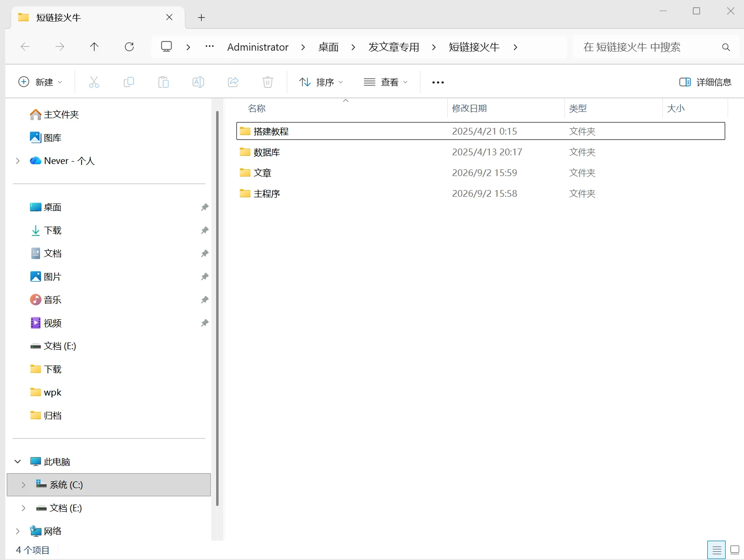Click the share icon in toolbar
The width and height of the screenshot is (744, 560).
click(233, 82)
